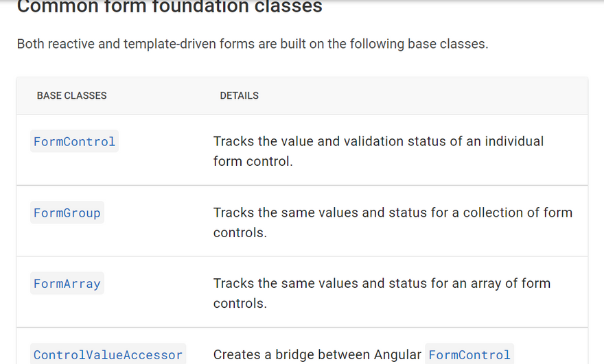
Task: Click the DETAILS column header
Action: pyautogui.click(x=239, y=96)
